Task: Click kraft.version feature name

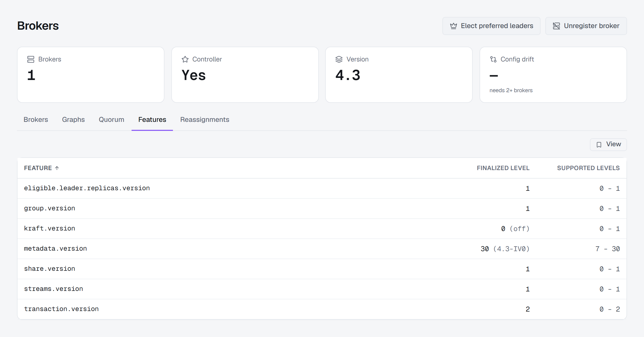Action: click(x=50, y=228)
